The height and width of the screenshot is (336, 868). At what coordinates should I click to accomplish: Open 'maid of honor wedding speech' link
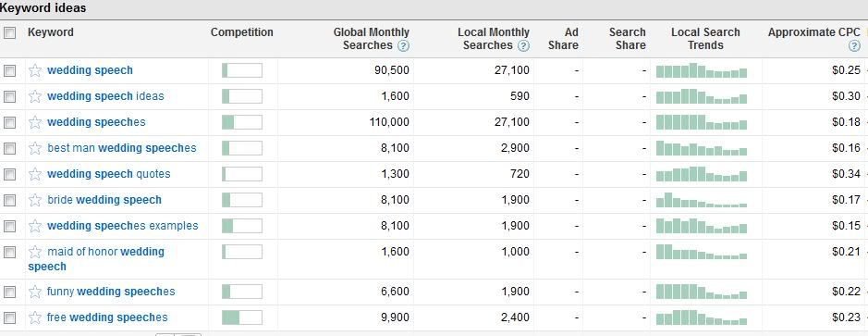point(96,259)
